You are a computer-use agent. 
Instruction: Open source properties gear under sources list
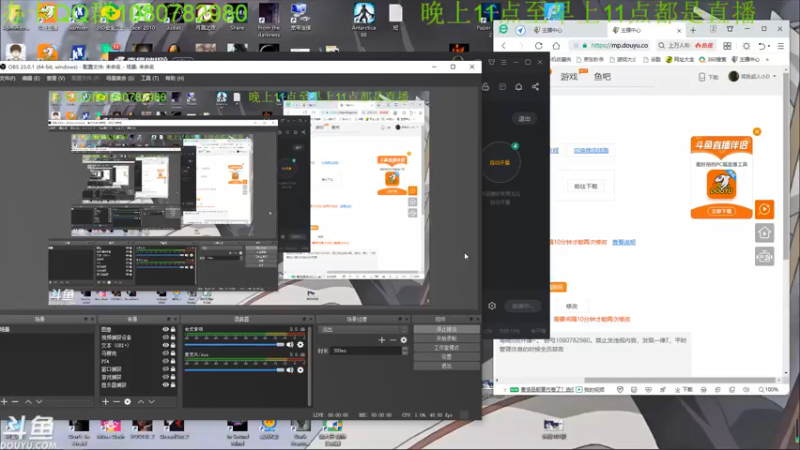[x=128, y=402]
